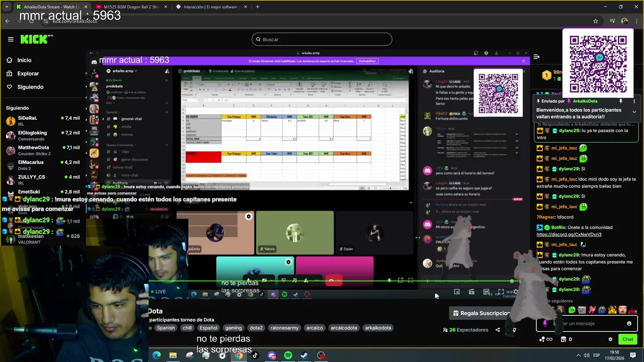The width and height of the screenshot is (644, 362).
Task: Open Explorar in the sidebar
Action: click(28, 73)
